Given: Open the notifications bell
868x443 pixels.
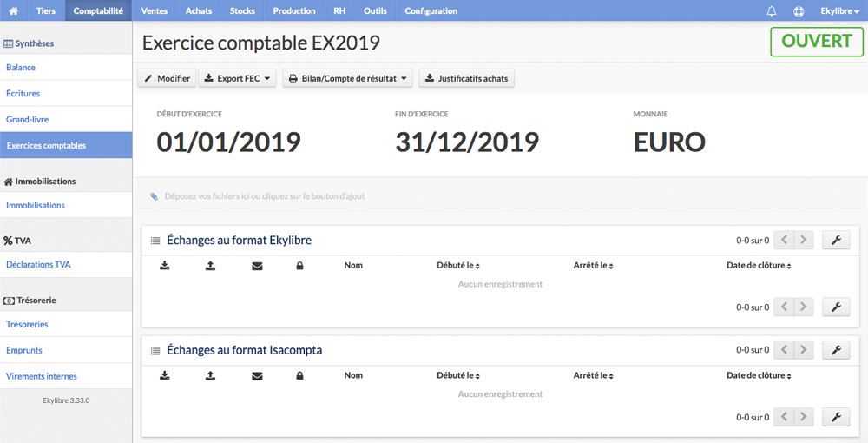Looking at the screenshot, I should [x=771, y=11].
